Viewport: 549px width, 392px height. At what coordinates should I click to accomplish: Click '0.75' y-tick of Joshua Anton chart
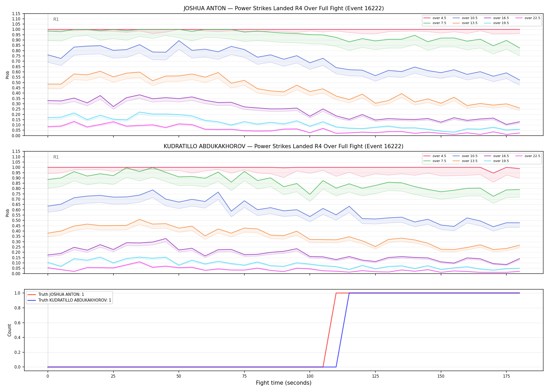click(17, 56)
